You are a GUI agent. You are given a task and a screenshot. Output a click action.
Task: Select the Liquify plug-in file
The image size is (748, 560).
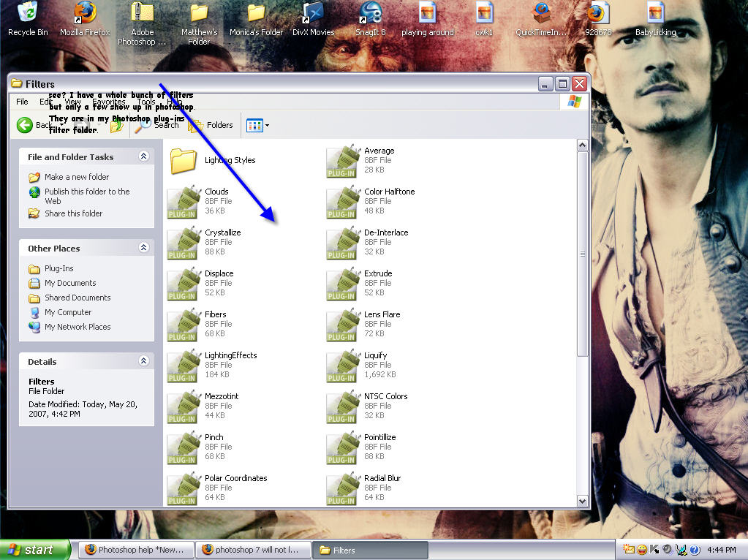pyautogui.click(x=362, y=366)
